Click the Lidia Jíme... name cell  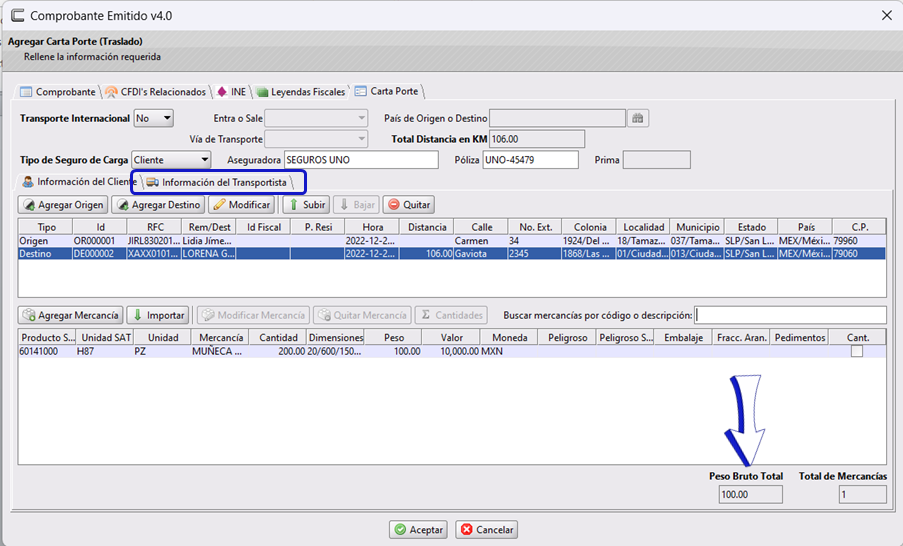point(208,241)
